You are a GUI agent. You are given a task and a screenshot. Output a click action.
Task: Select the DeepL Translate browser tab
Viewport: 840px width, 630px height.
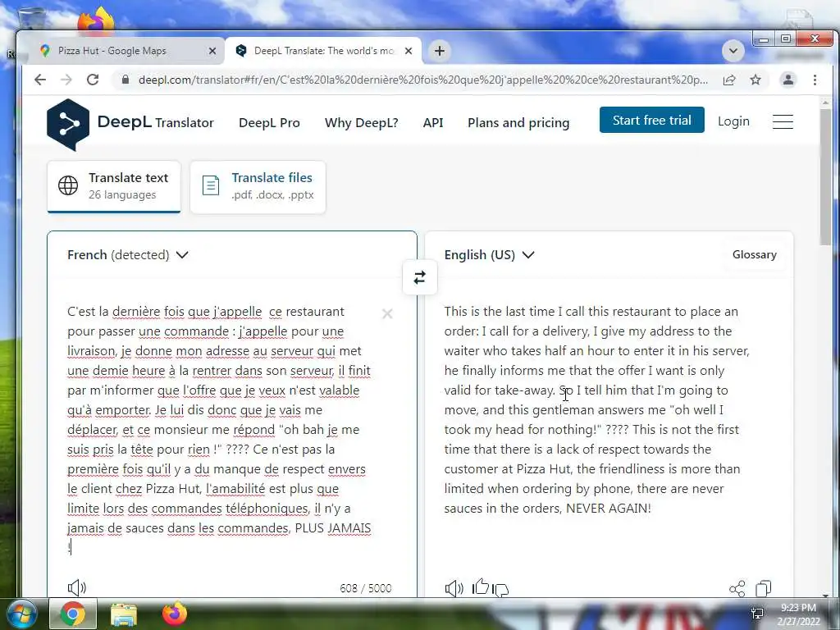(323, 51)
